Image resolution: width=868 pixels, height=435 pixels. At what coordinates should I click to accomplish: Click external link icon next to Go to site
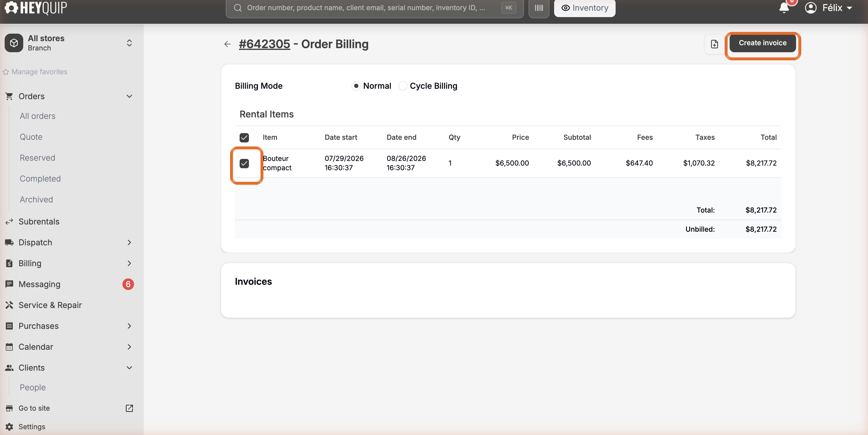tap(129, 408)
